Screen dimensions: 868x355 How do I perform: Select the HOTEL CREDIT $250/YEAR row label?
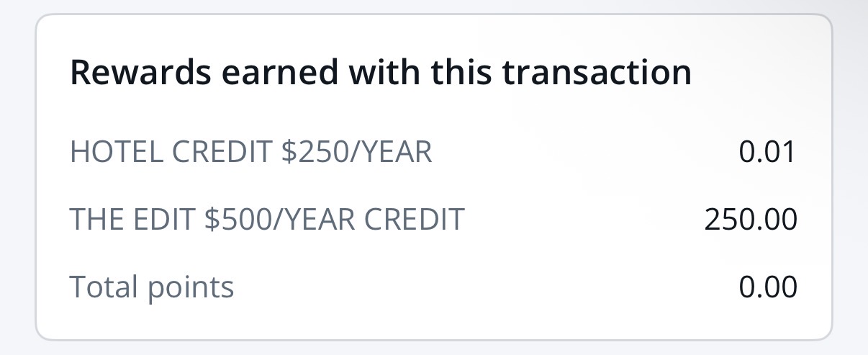coord(250,153)
